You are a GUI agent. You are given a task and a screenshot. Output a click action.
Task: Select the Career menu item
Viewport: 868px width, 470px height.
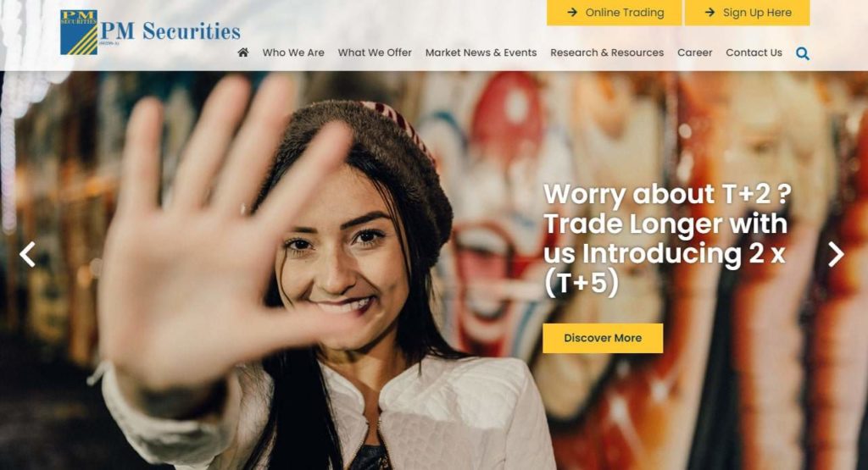(695, 53)
